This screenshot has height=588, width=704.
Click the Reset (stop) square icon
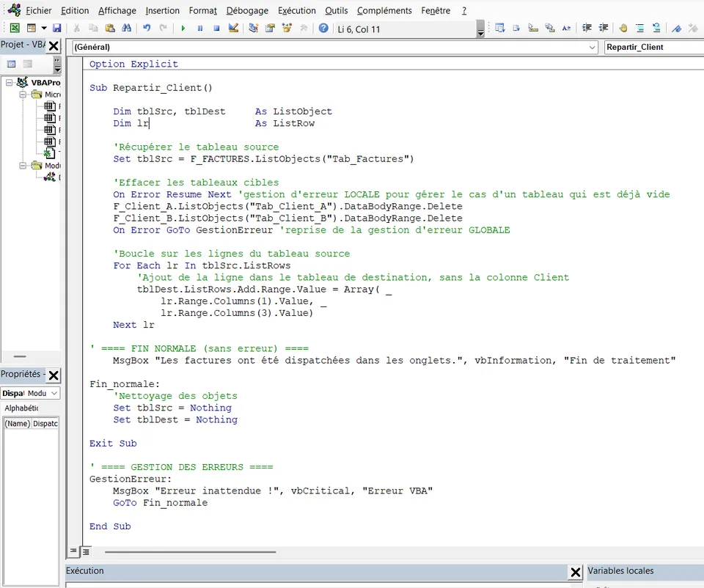(x=216, y=28)
